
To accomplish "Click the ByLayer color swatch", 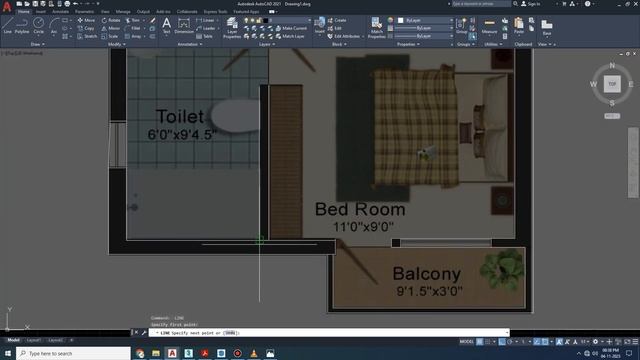I will (x=400, y=20).
